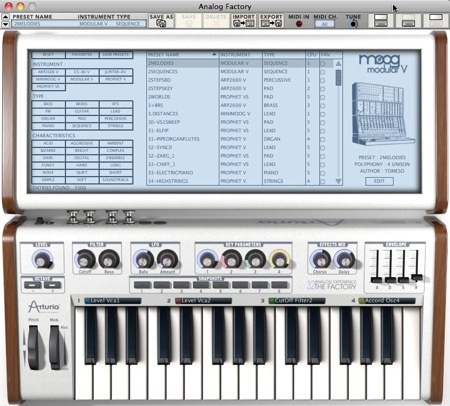Image resolution: width=450 pixels, height=406 pixels.
Task: Click the LFO Rate knob
Action: (x=144, y=259)
